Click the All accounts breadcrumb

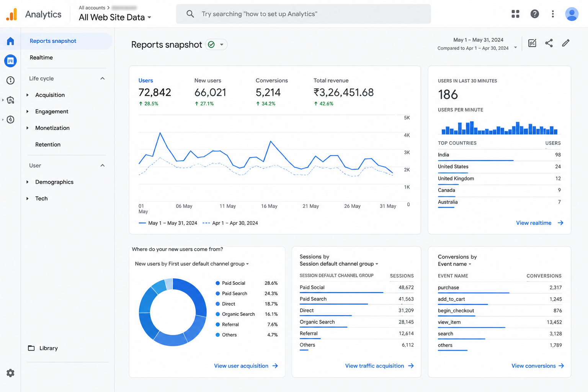(92, 8)
